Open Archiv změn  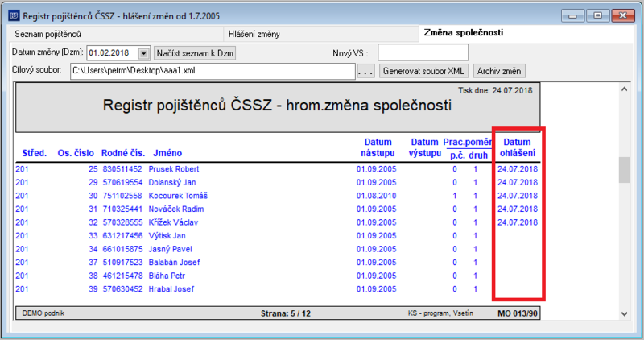pos(499,71)
